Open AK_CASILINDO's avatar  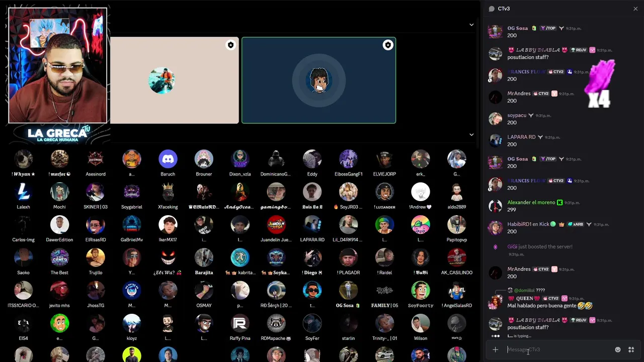(x=457, y=257)
